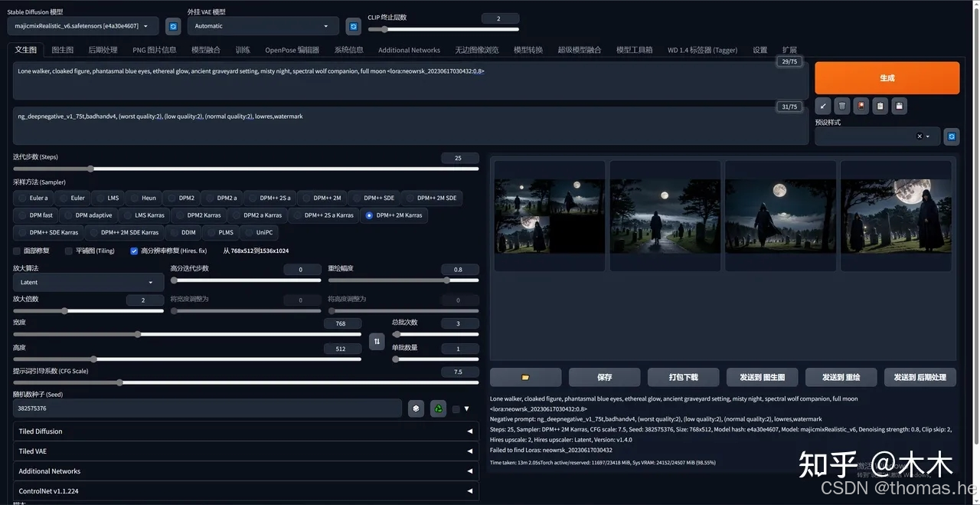Image resolution: width=980 pixels, height=505 pixels.
Task: Enable face restoration (面部修复)
Action: coord(18,251)
